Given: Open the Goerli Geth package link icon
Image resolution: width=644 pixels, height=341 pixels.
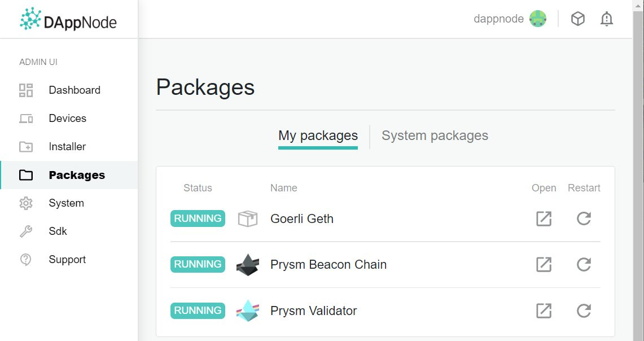Looking at the screenshot, I should [x=544, y=218].
